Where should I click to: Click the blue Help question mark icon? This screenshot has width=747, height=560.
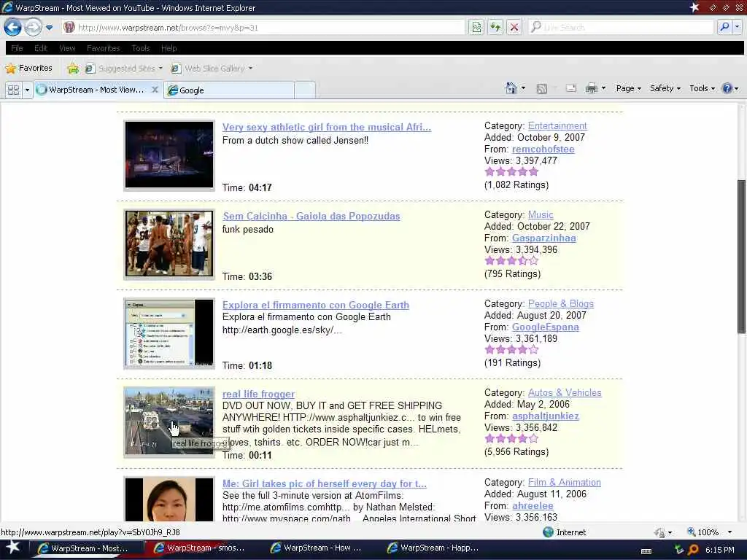(x=727, y=88)
